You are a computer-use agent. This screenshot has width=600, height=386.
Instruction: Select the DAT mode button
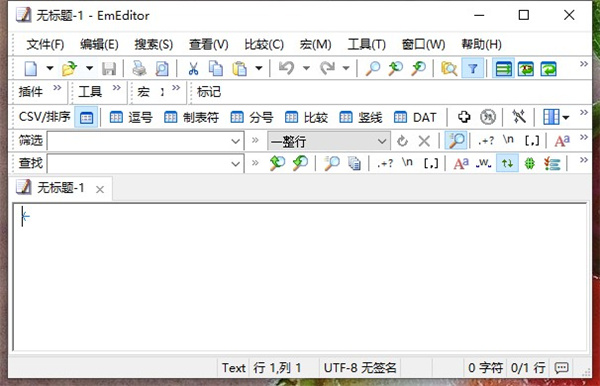pos(415,117)
